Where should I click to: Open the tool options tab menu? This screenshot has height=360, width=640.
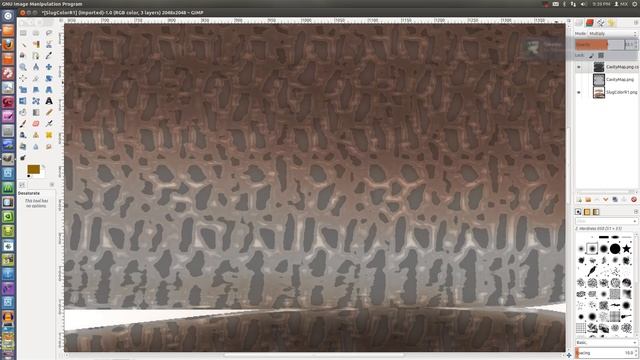point(52,184)
